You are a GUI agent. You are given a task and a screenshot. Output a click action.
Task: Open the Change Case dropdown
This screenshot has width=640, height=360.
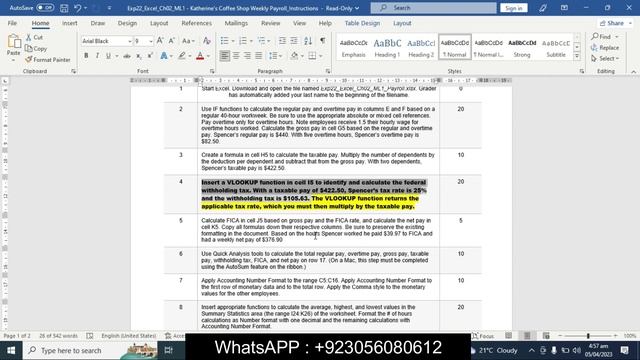click(x=188, y=40)
